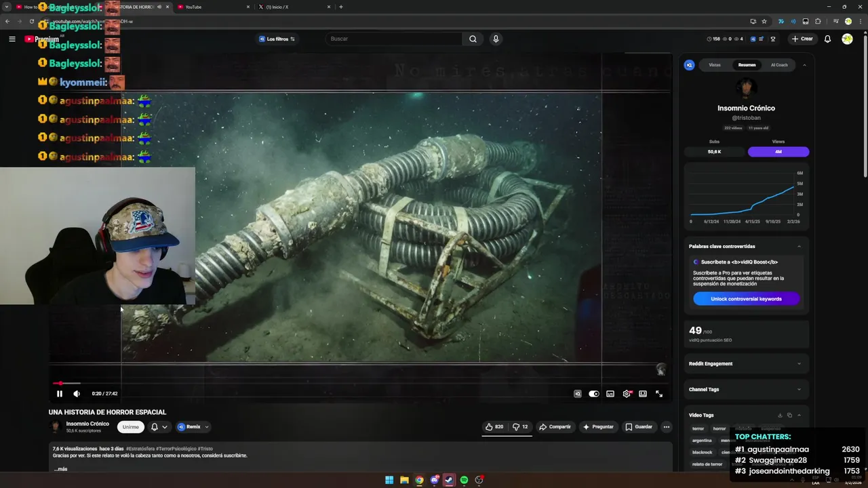
Task: Collapse Palabras clave controvertidas section
Action: [x=799, y=247]
